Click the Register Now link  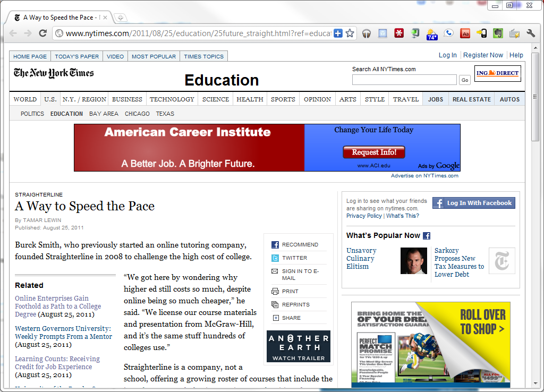pos(483,55)
